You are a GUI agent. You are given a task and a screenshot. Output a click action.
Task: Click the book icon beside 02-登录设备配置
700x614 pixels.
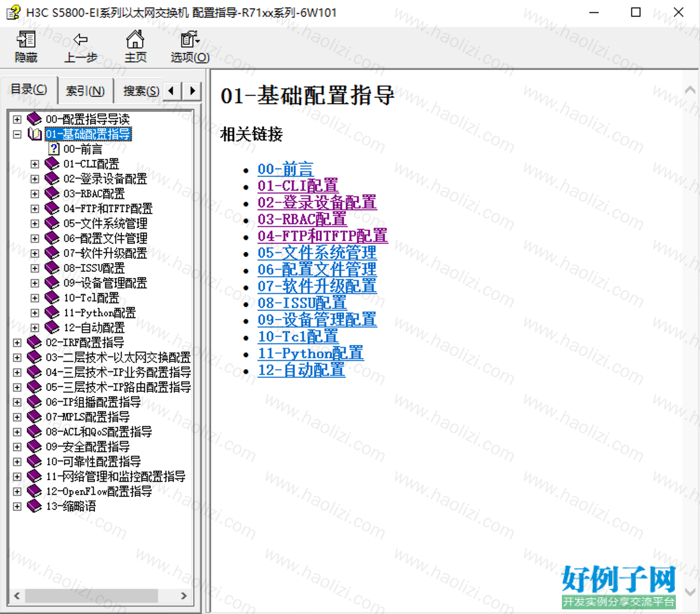[x=52, y=179]
